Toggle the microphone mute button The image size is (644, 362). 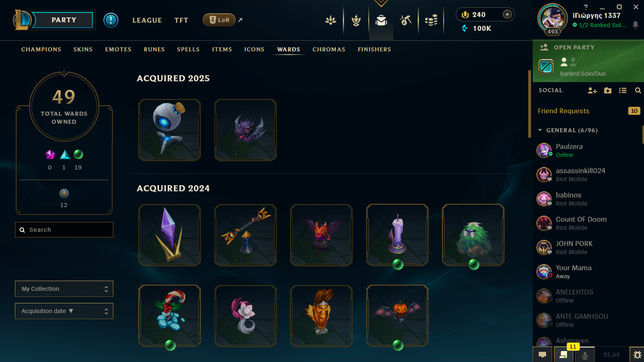tap(584, 355)
